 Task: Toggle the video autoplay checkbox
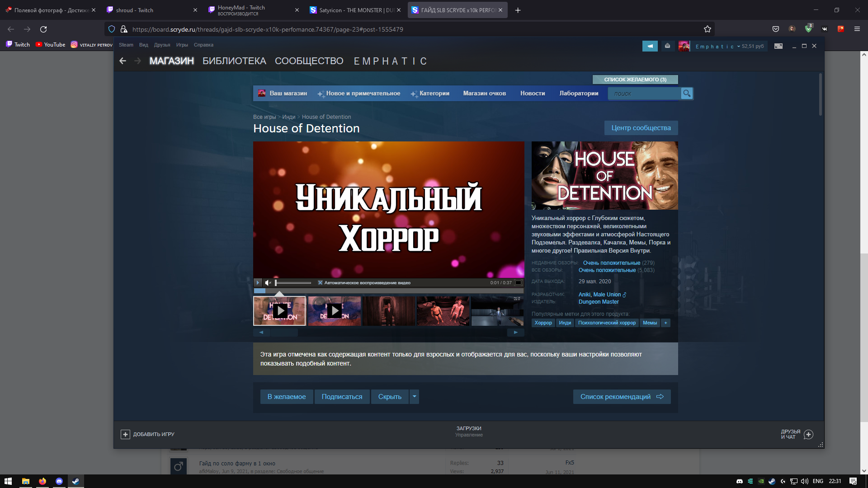coord(320,283)
